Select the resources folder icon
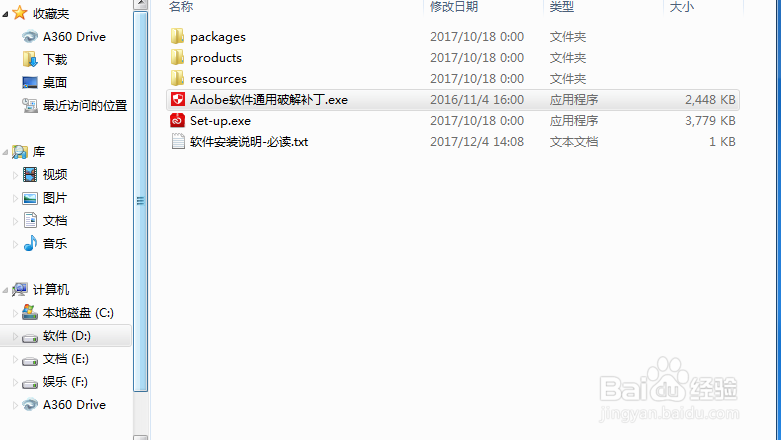 pos(177,78)
